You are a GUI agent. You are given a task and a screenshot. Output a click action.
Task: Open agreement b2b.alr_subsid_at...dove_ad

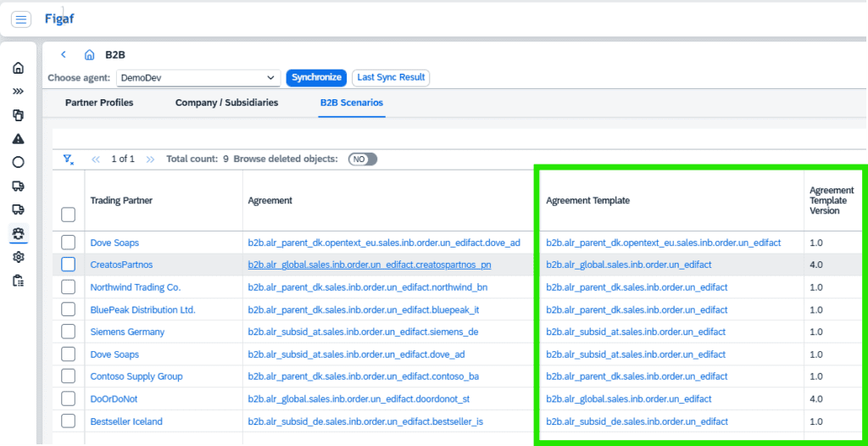tap(356, 354)
